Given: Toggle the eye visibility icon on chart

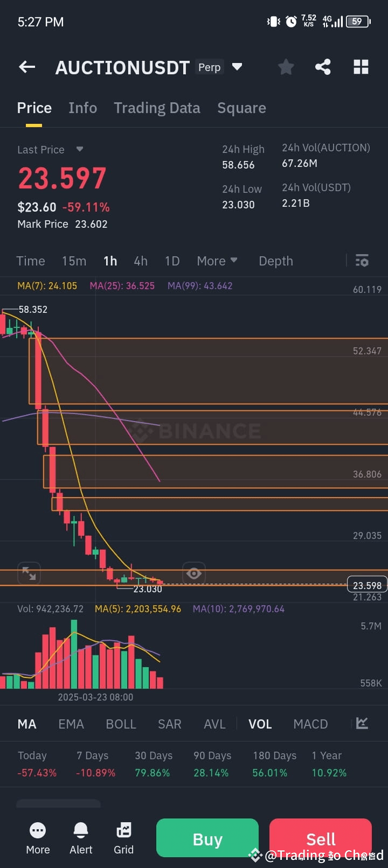Looking at the screenshot, I should [194, 573].
